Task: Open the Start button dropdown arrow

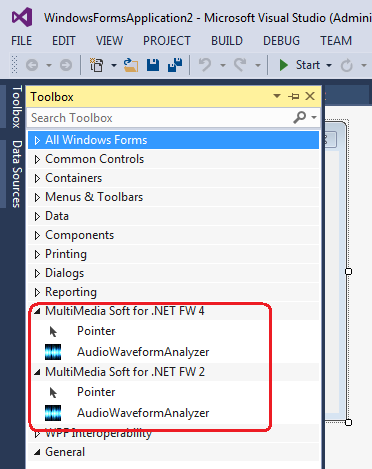Action: tap(329, 65)
